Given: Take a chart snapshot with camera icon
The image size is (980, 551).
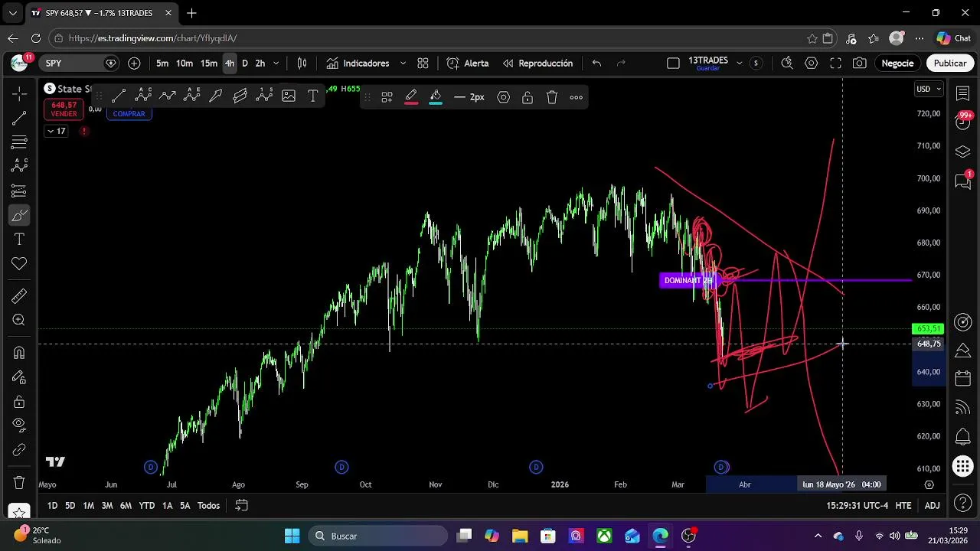Looking at the screenshot, I should (x=860, y=64).
